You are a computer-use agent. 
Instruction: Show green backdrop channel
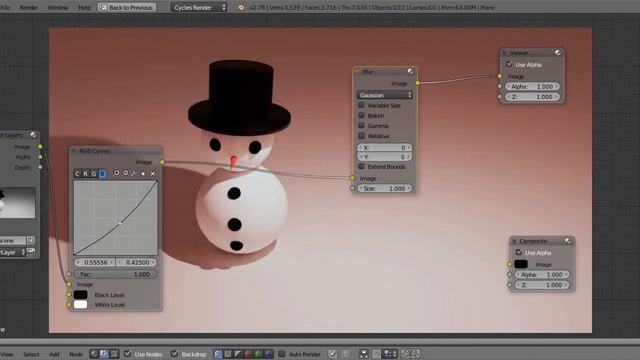pyautogui.click(x=258, y=354)
